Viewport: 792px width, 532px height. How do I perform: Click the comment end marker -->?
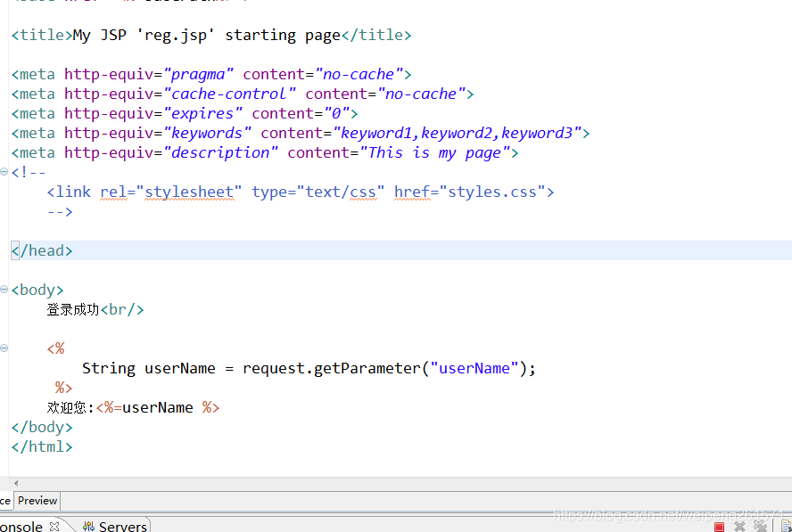(x=60, y=212)
